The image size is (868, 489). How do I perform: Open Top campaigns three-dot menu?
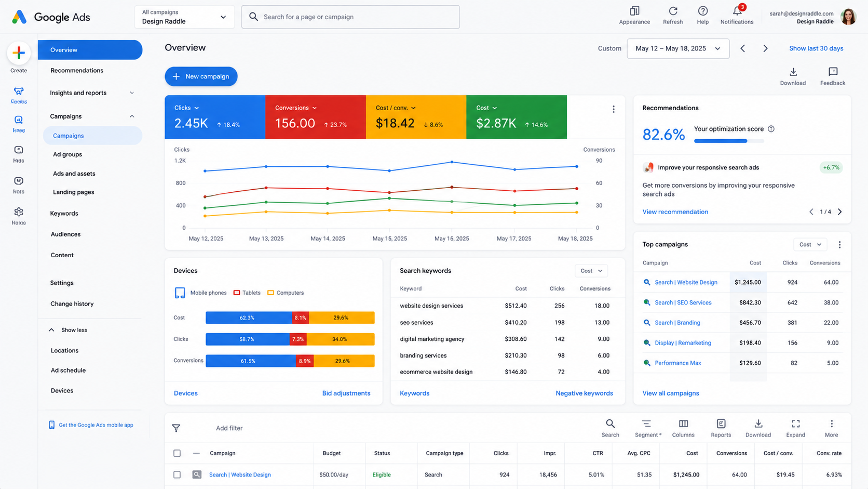pos(839,245)
